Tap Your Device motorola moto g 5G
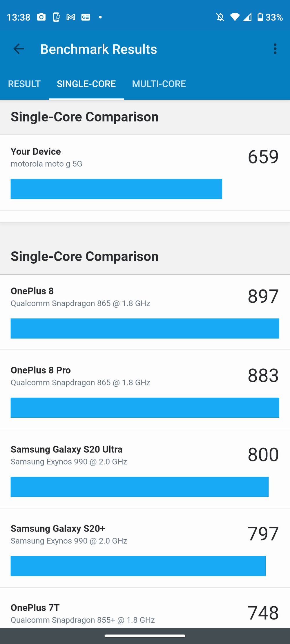The height and width of the screenshot is (644, 290). click(x=145, y=173)
